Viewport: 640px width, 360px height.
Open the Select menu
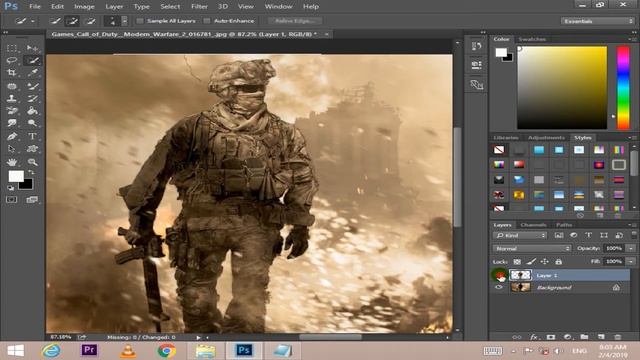click(170, 7)
